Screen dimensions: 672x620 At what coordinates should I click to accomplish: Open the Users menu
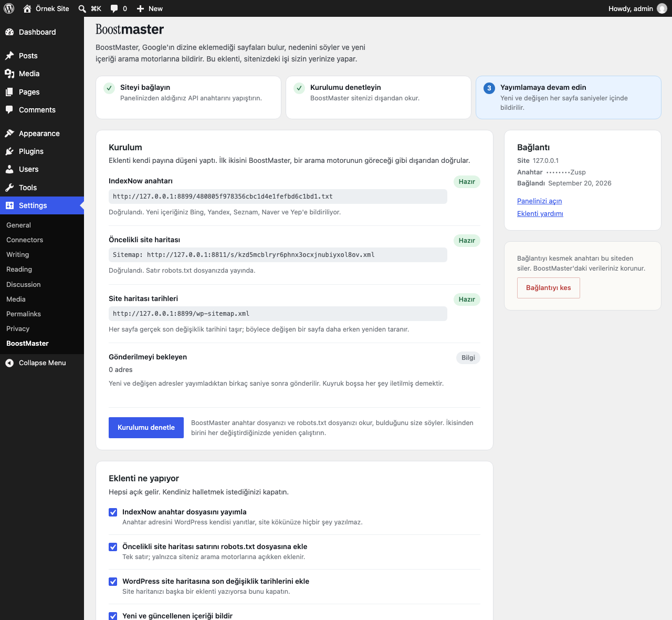pos(42,169)
